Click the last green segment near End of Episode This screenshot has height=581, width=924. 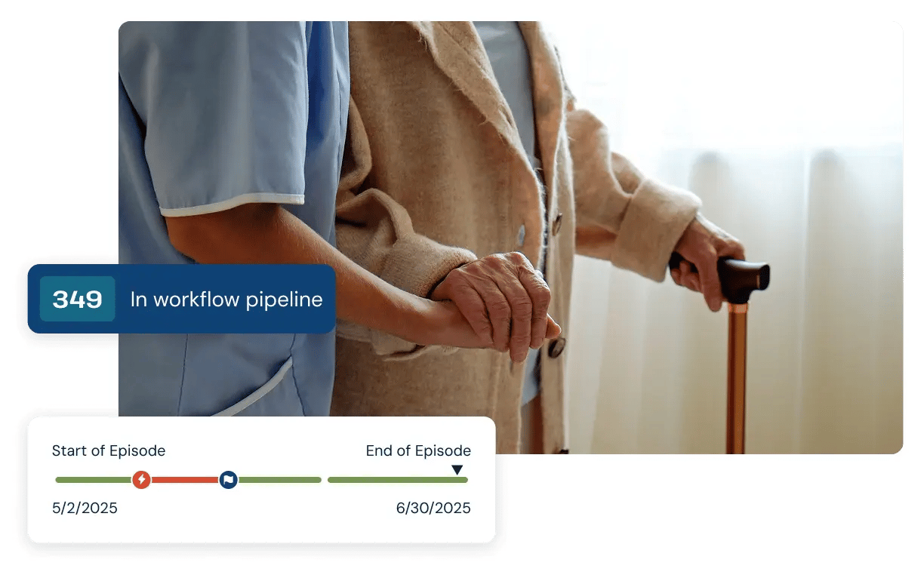pyautogui.click(x=398, y=480)
